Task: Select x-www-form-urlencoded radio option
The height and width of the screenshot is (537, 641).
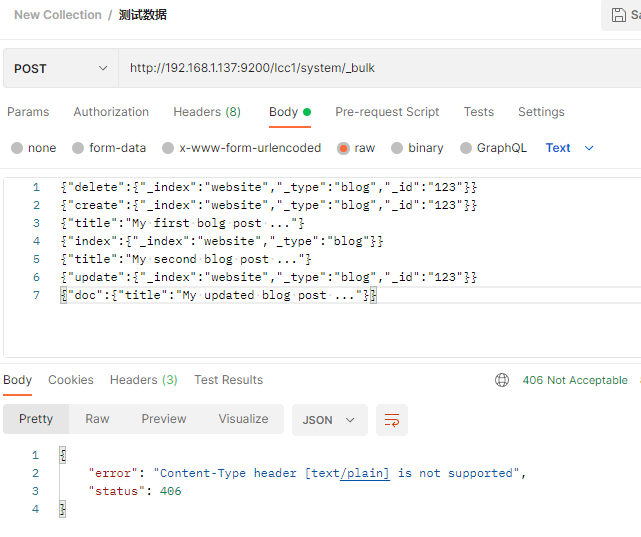Action: point(168,148)
